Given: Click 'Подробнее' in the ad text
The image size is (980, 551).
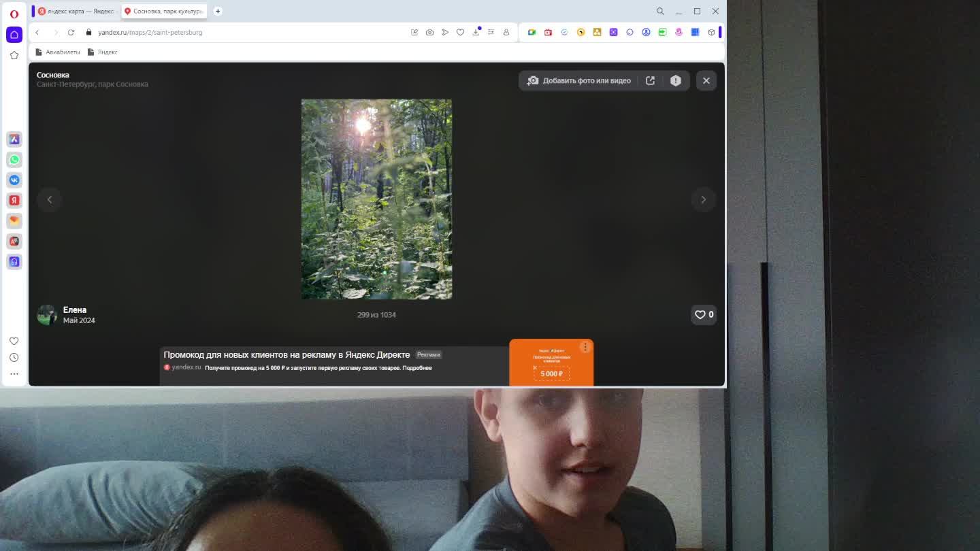Looking at the screenshot, I should [417, 368].
